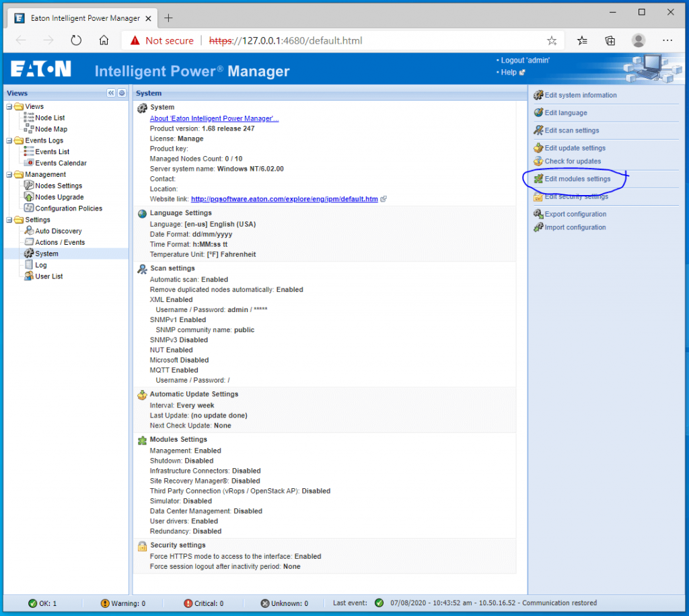Click the browser address bar URL
The image size is (689, 616).
[x=285, y=40]
